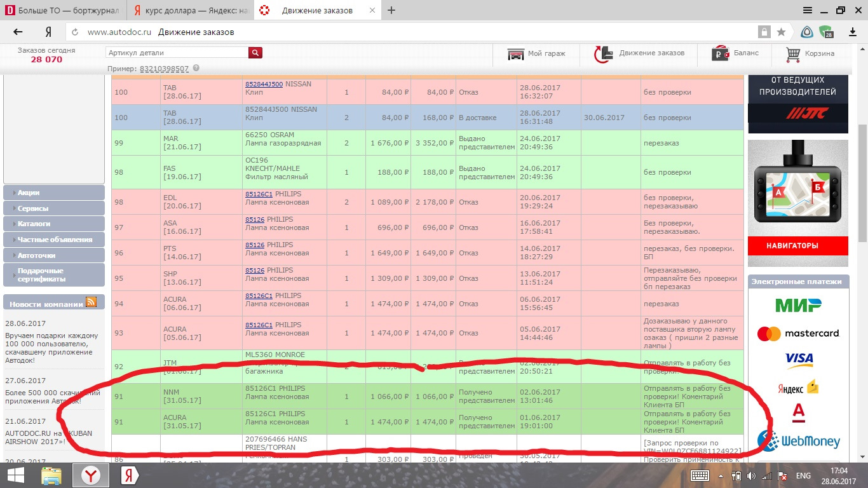
Task: Open 85126 link in the SHP row
Action: tap(255, 270)
